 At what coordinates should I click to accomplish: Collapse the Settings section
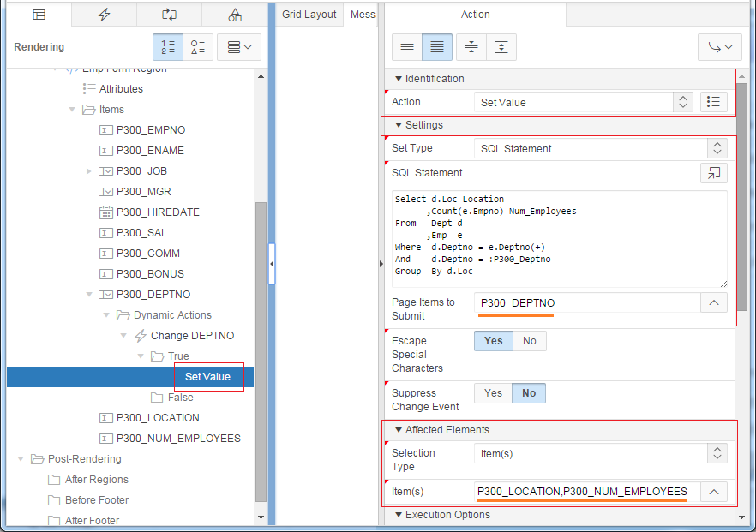coord(399,125)
